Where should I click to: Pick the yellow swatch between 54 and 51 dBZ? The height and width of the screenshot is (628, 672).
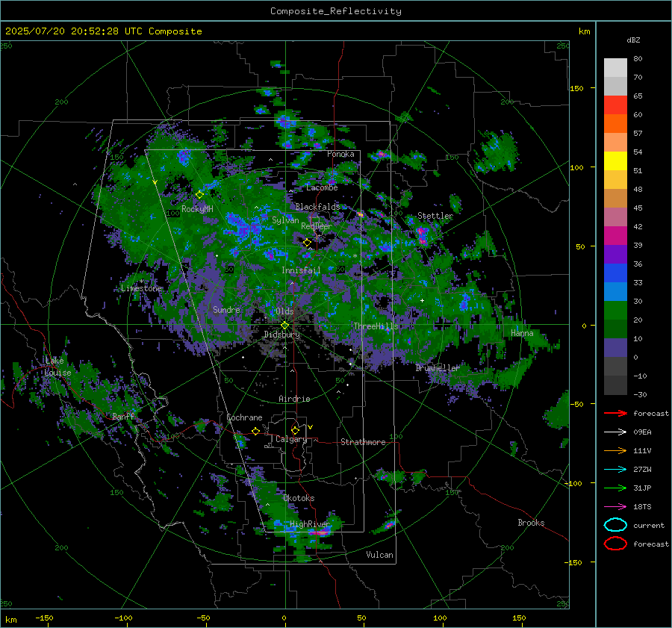tap(615, 161)
